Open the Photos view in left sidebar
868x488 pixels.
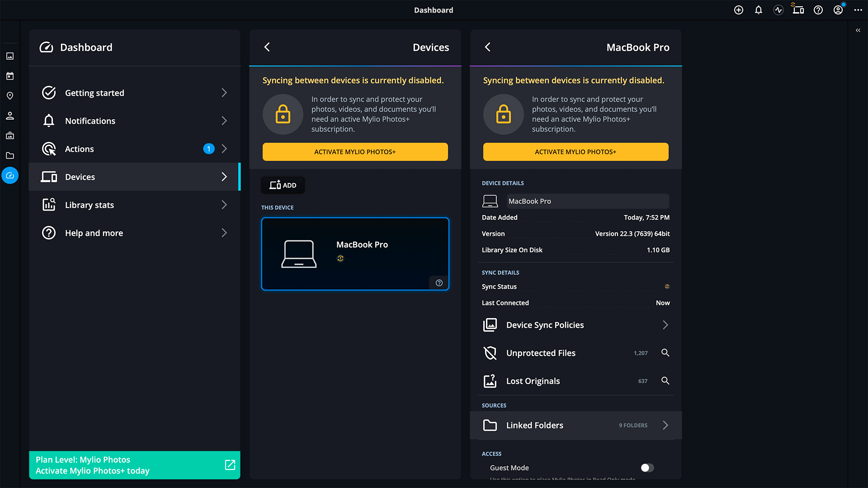(x=10, y=56)
